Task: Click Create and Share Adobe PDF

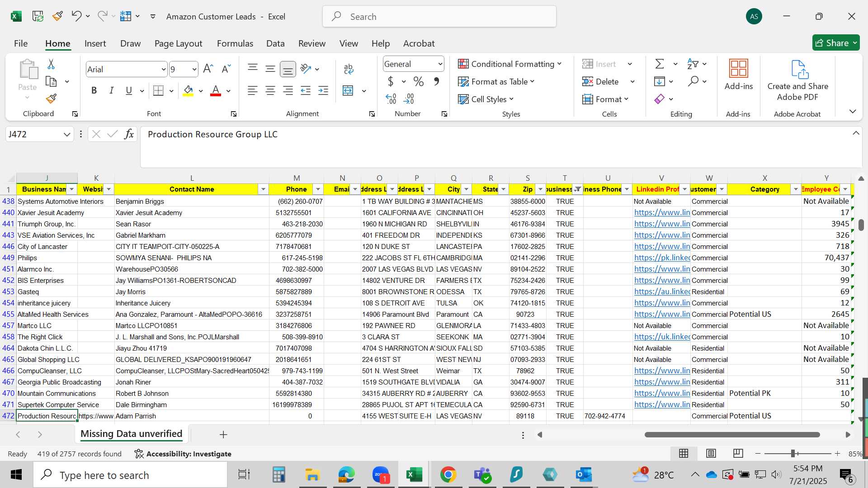Action: 798,80
